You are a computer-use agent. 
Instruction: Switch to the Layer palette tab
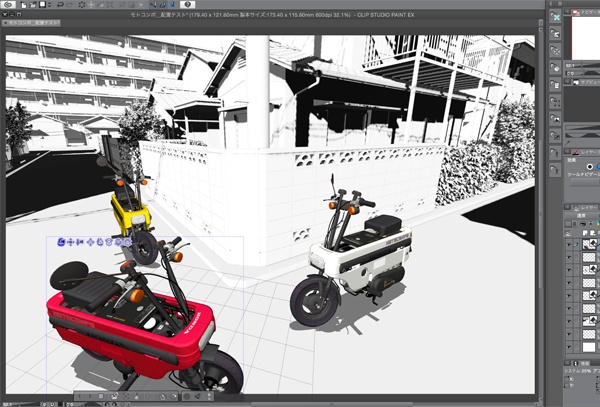(585, 207)
